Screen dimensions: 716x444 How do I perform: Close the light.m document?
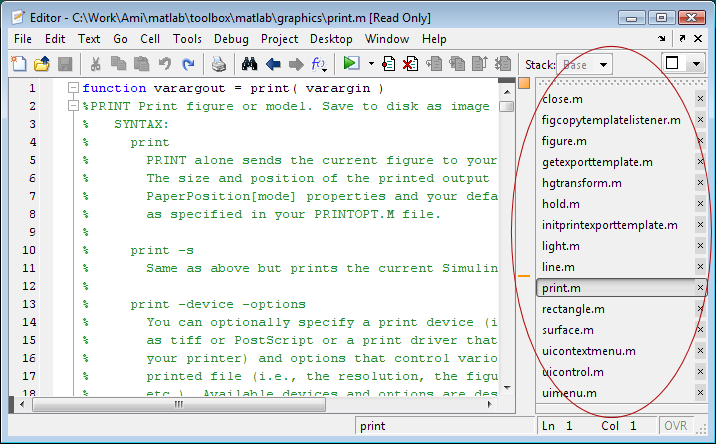coord(700,246)
